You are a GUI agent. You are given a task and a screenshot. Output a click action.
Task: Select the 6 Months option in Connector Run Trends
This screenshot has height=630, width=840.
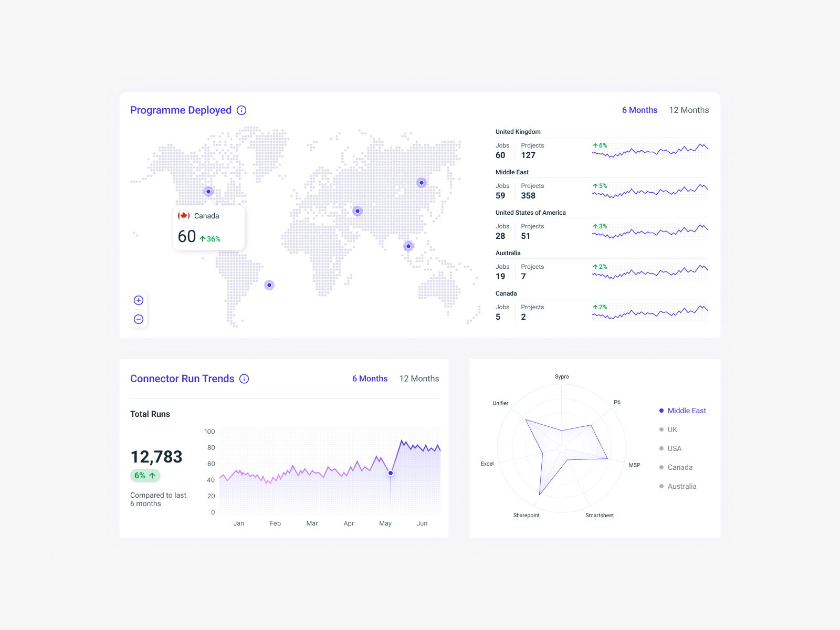[370, 379]
